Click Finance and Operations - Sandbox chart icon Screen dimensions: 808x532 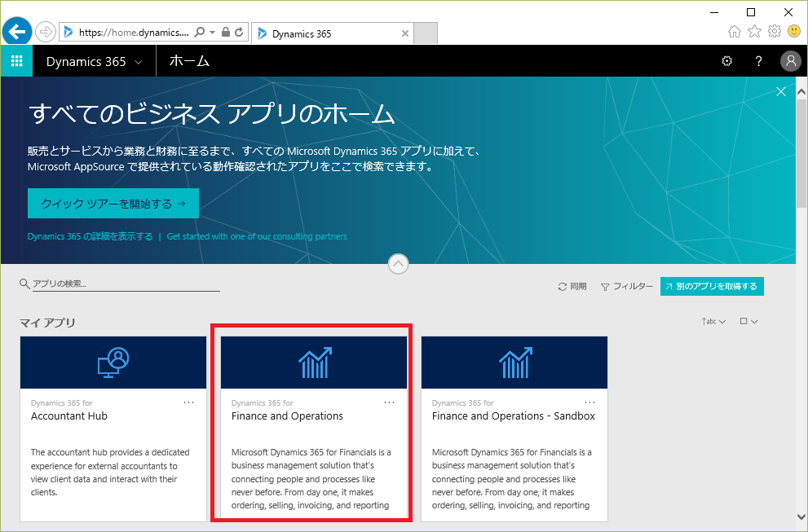(515, 363)
